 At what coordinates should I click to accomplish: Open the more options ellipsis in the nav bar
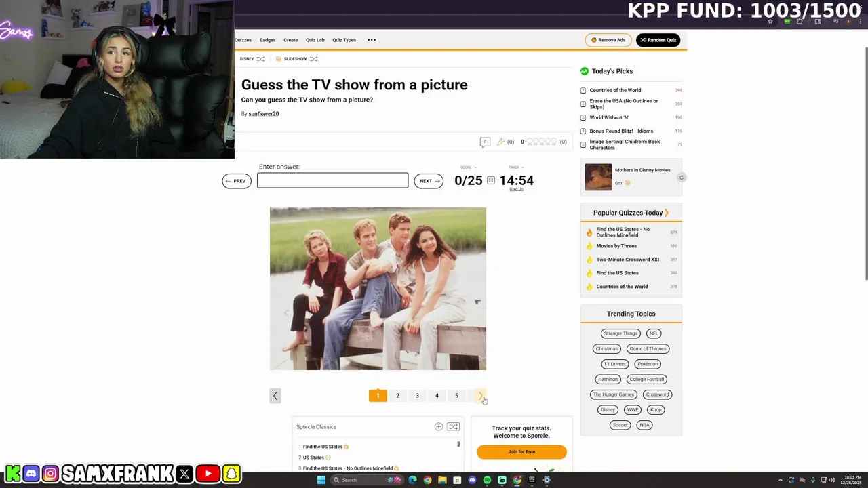coord(372,40)
